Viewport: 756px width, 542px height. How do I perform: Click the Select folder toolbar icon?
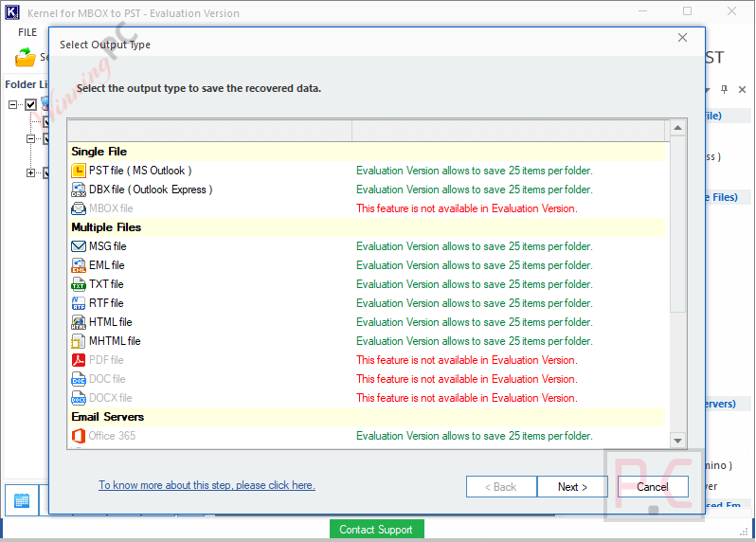(x=25, y=57)
